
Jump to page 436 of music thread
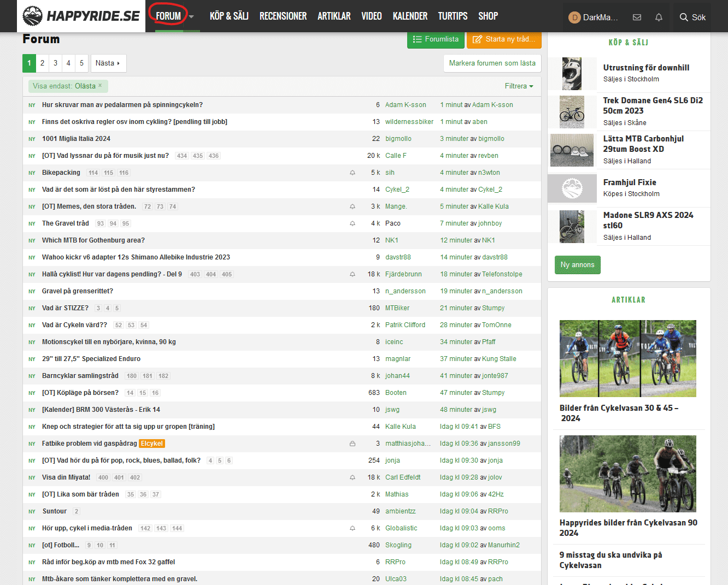[214, 156]
